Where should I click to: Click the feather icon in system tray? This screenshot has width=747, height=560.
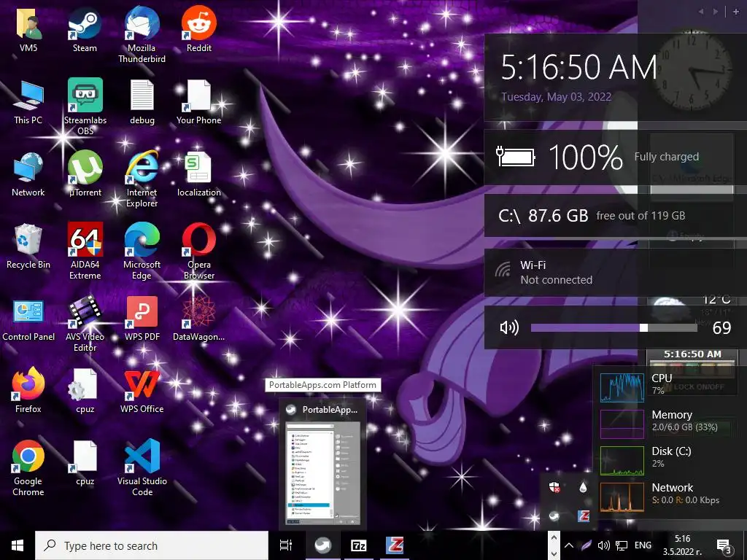(x=587, y=545)
